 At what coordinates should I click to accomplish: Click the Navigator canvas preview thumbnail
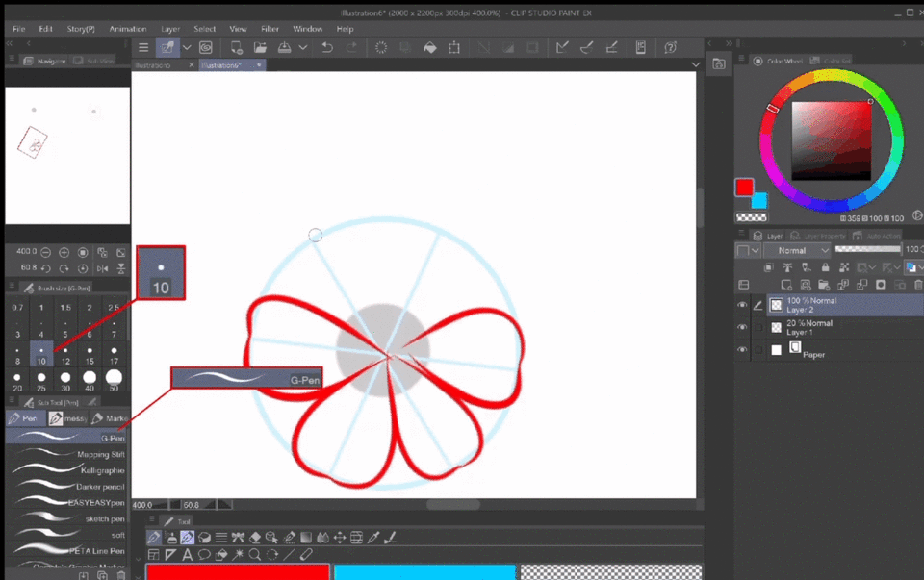67,154
